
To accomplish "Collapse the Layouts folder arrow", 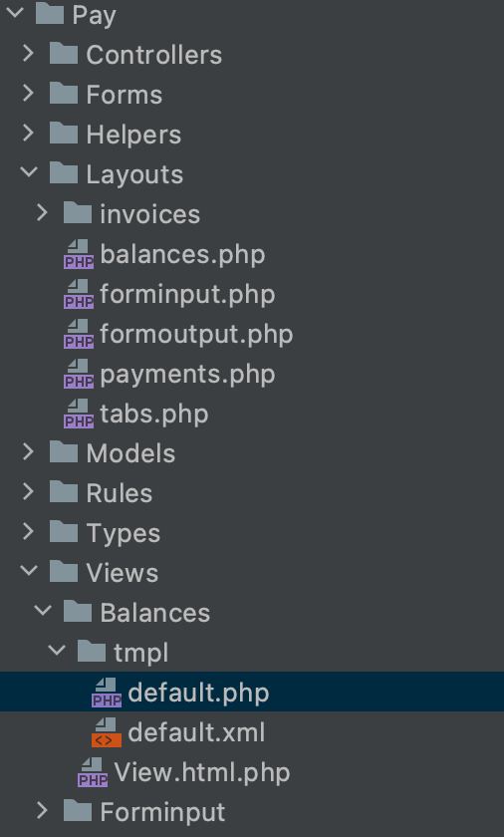I will click(28, 172).
